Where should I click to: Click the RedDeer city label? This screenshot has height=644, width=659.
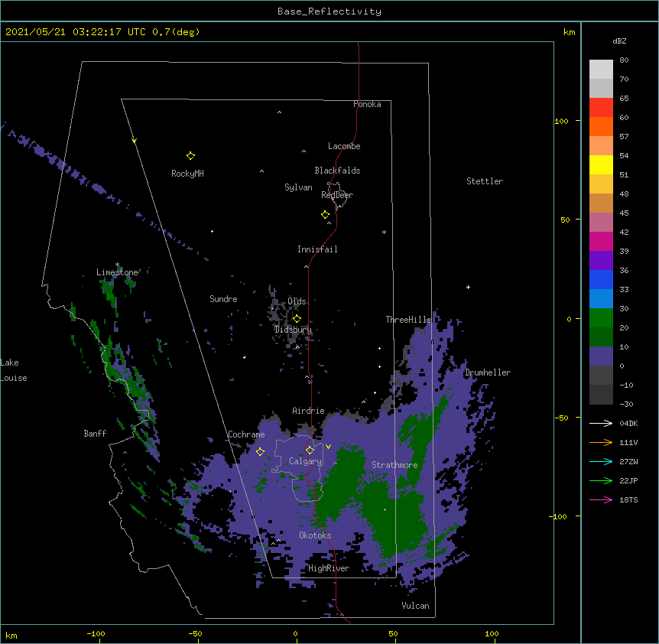tap(337, 195)
